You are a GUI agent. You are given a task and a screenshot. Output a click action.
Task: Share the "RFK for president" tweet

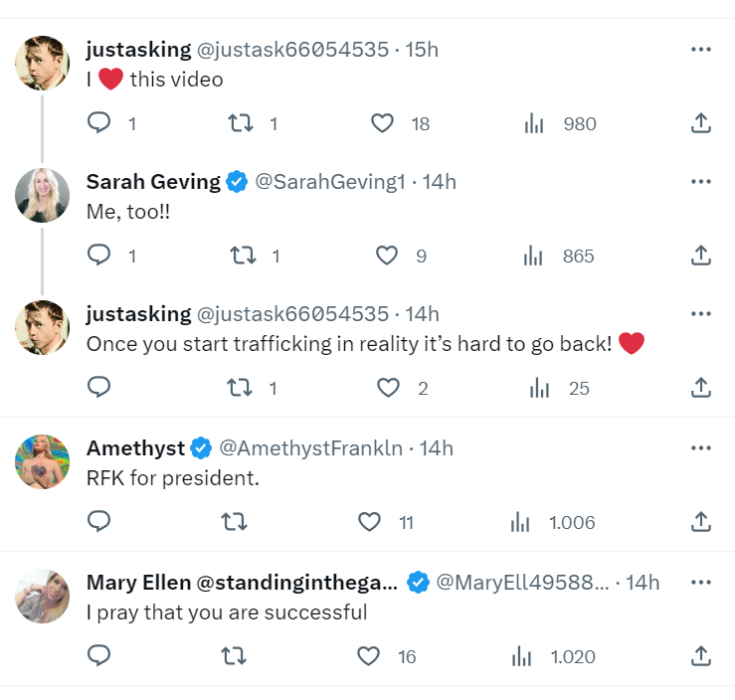[x=700, y=522]
